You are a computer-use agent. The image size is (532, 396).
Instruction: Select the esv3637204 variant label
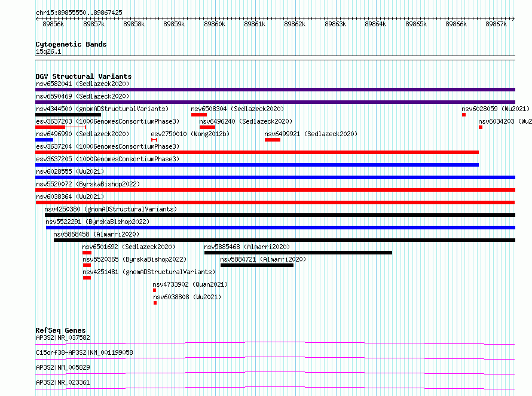coord(108,146)
